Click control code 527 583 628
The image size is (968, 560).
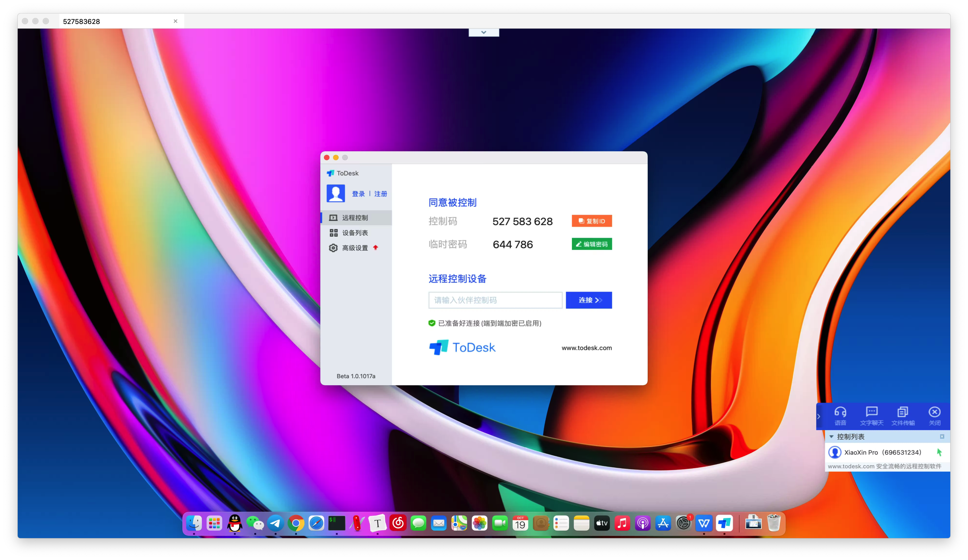point(523,221)
